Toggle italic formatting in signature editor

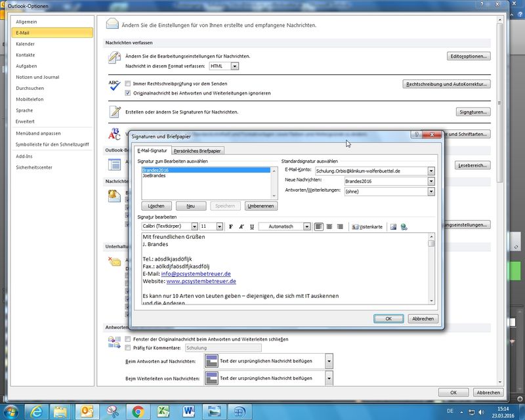coord(241,226)
